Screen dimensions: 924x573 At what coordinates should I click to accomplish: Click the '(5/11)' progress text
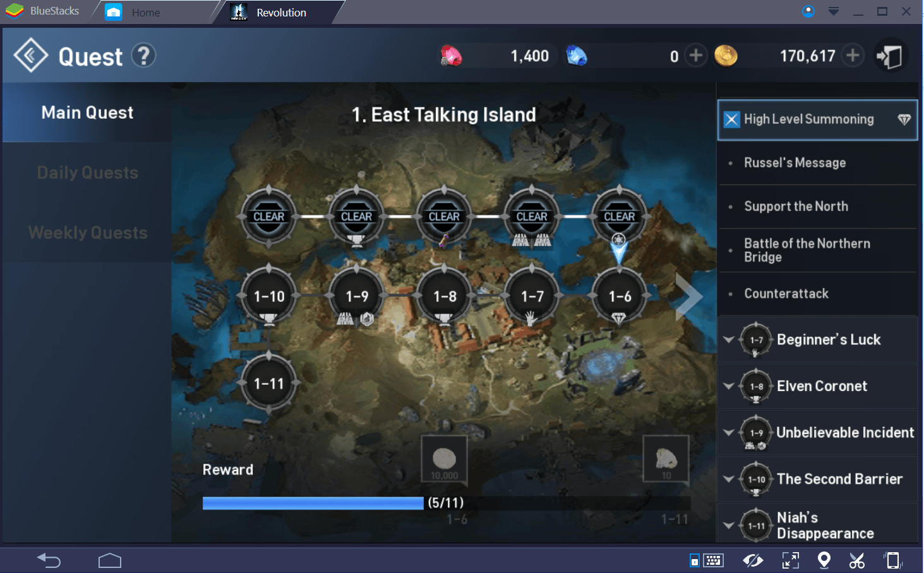click(x=446, y=503)
